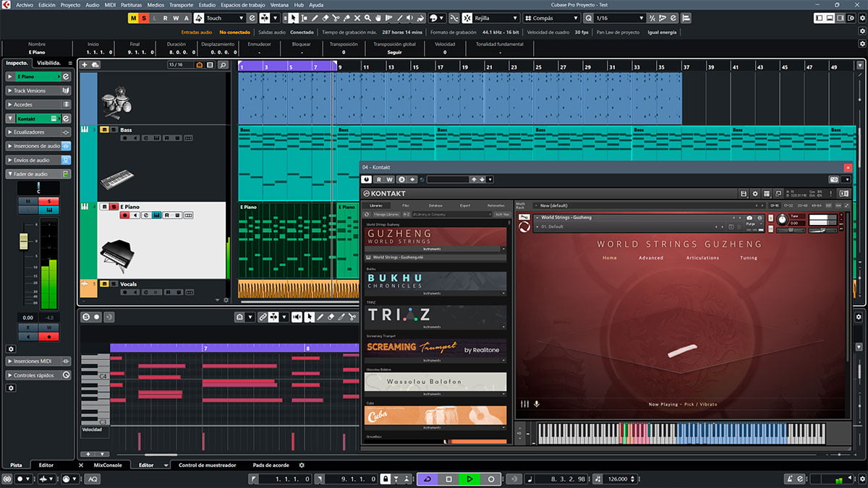The image size is (868, 488).
Task: Switch to Kontakt Files browser tab
Action: (405, 206)
